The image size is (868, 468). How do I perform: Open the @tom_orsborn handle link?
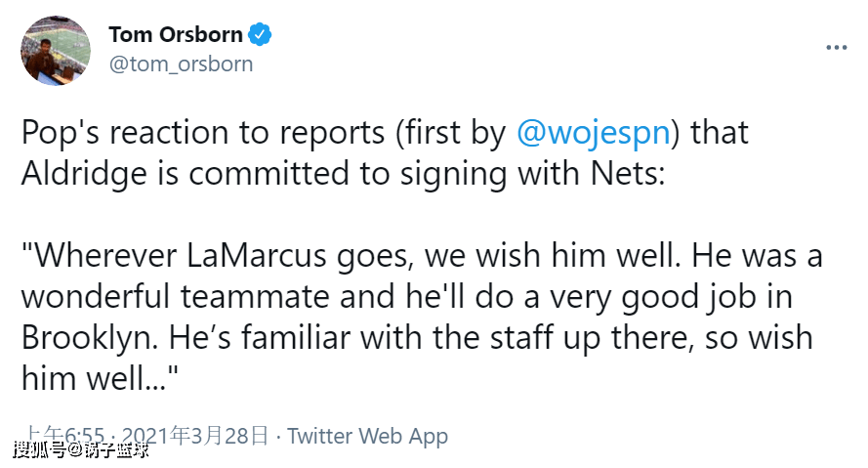[181, 64]
